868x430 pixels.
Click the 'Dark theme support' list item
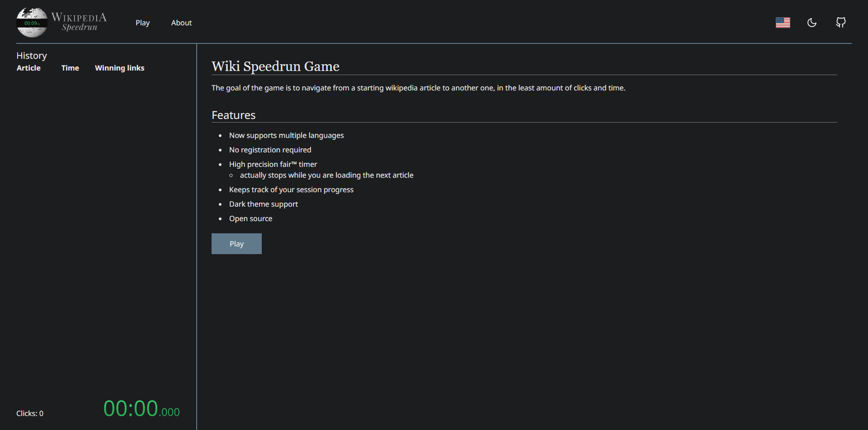(263, 204)
